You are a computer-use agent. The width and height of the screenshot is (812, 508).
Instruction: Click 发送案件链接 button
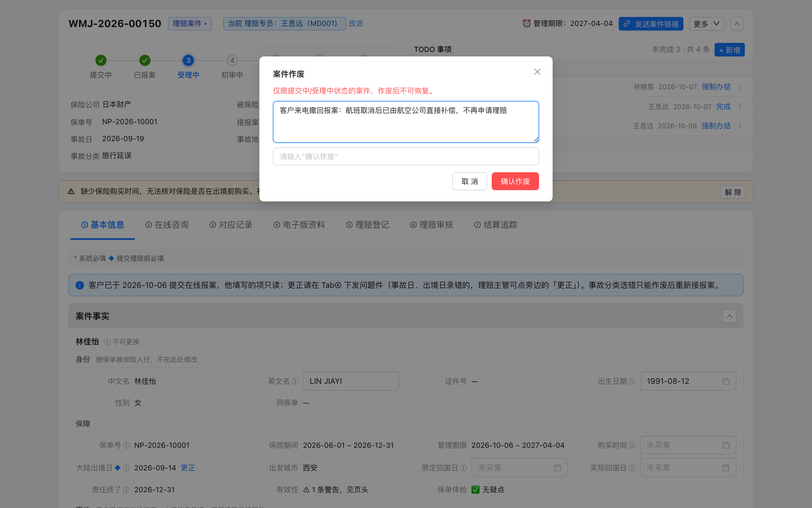(651, 24)
